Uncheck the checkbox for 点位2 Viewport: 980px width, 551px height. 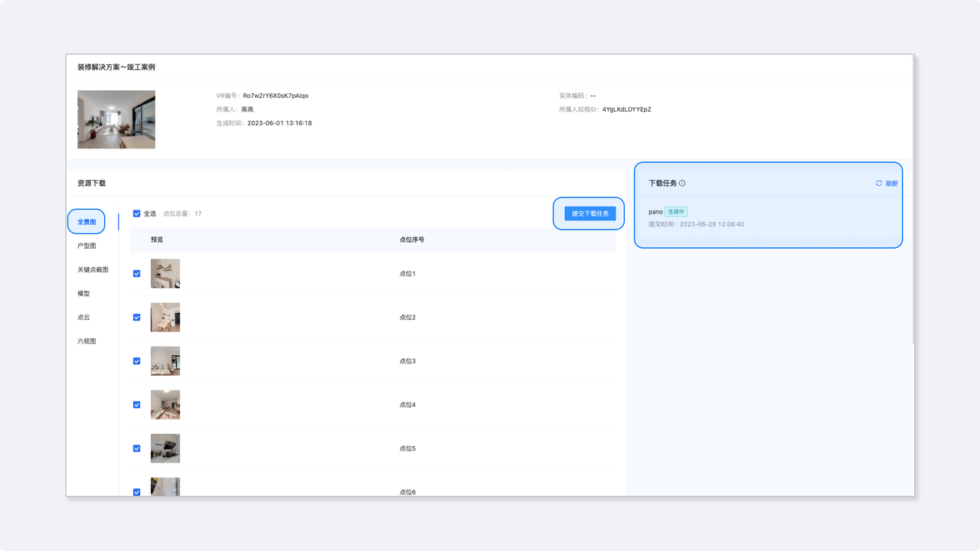click(x=137, y=317)
